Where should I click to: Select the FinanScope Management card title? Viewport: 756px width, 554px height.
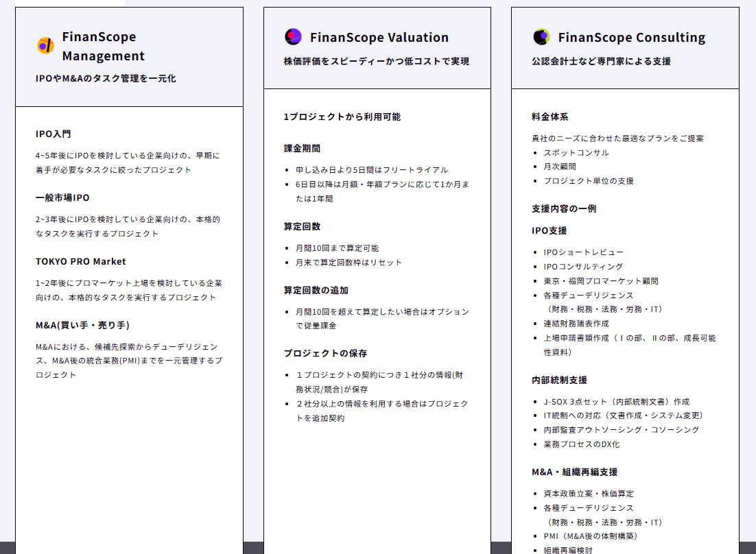[103, 46]
